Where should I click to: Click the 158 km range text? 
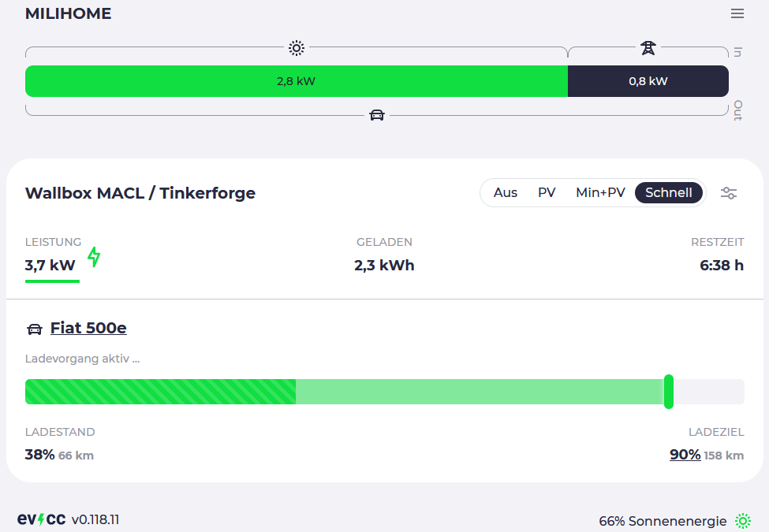pos(724,456)
